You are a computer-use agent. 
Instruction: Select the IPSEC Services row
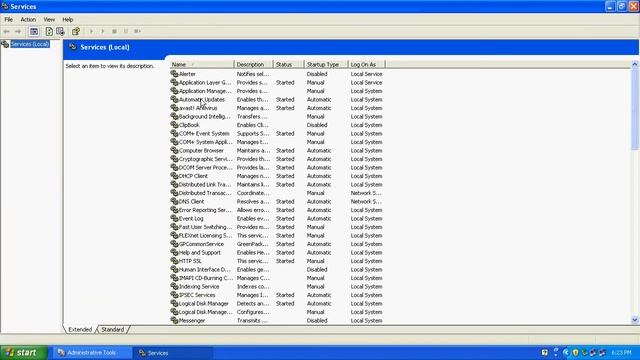tap(277, 295)
